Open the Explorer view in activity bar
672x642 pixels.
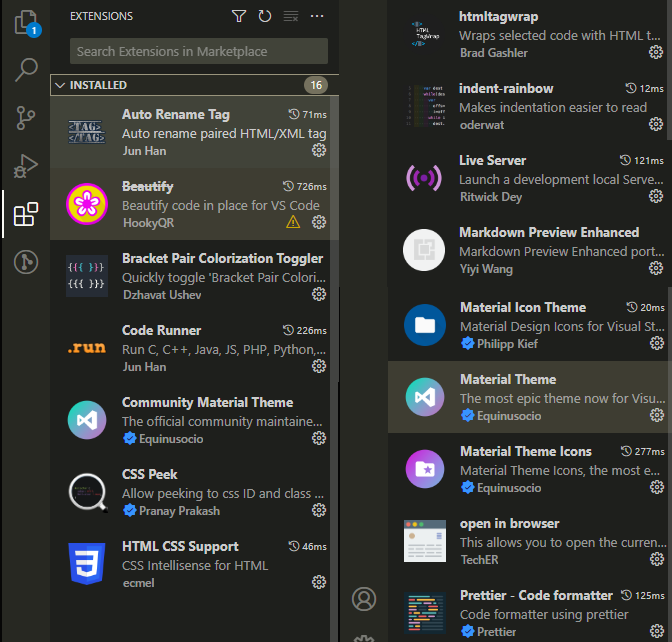tap(26, 23)
